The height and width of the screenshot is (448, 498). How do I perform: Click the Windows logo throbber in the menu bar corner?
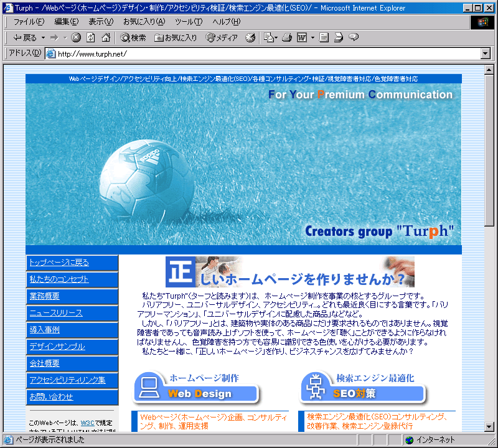pyautogui.click(x=482, y=22)
